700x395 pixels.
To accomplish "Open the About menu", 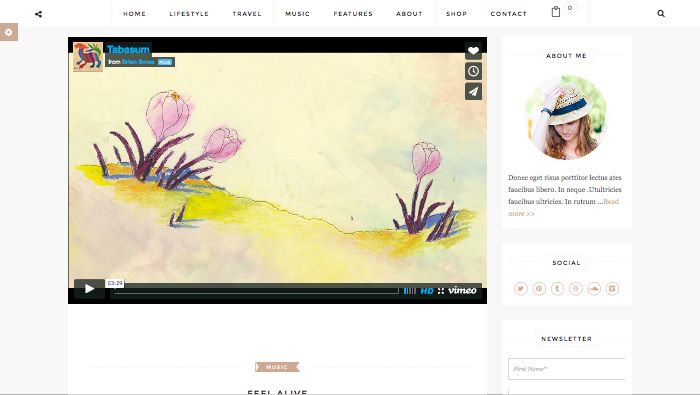I will click(x=409, y=14).
